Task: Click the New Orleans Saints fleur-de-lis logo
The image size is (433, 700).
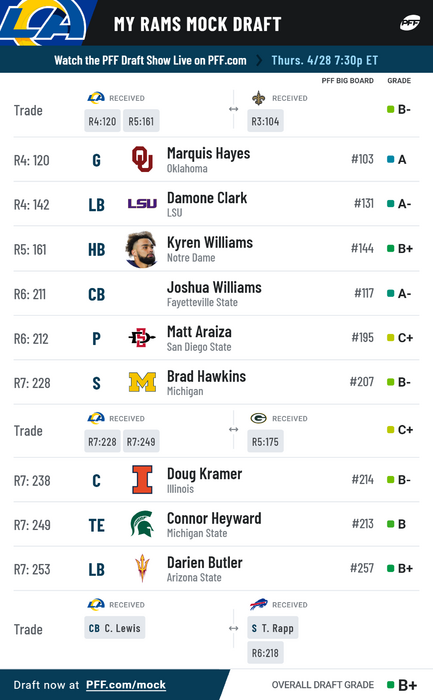Action: click(258, 98)
